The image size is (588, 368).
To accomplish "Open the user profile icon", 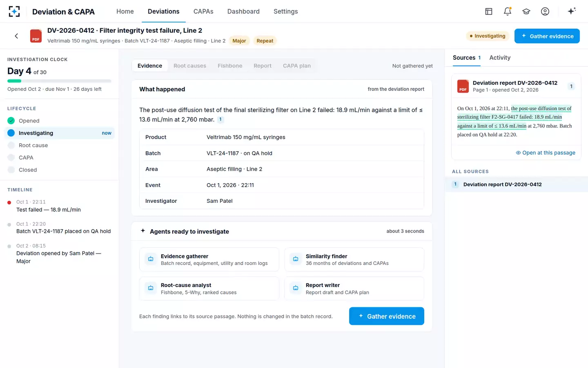I will coord(545,11).
